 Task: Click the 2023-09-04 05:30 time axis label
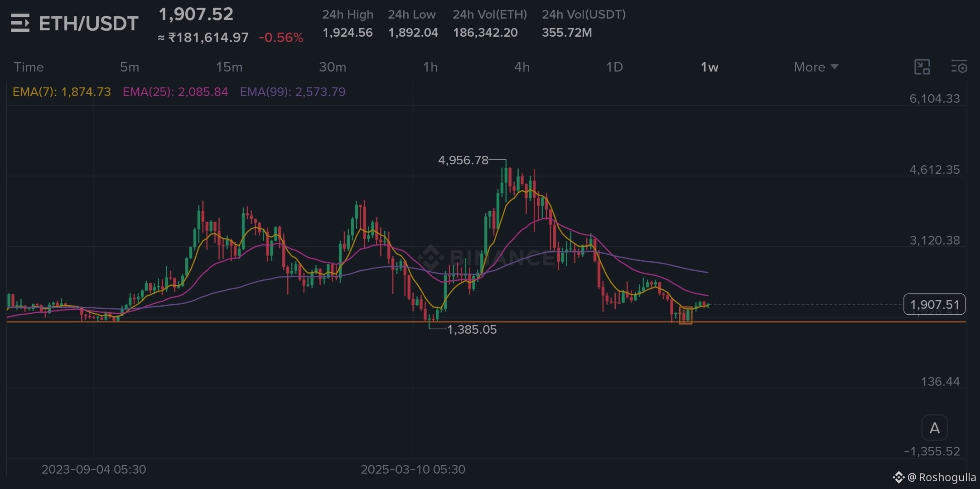(x=94, y=470)
